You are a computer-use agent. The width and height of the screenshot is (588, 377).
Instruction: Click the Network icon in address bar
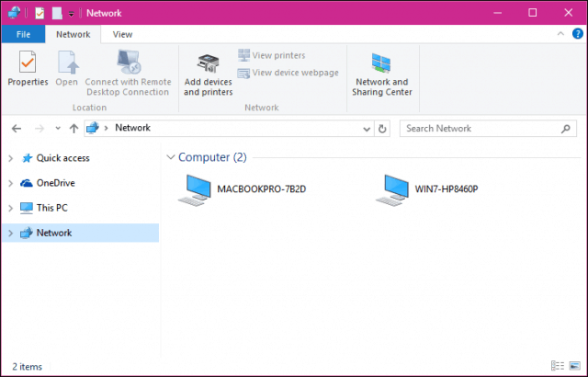[93, 128]
